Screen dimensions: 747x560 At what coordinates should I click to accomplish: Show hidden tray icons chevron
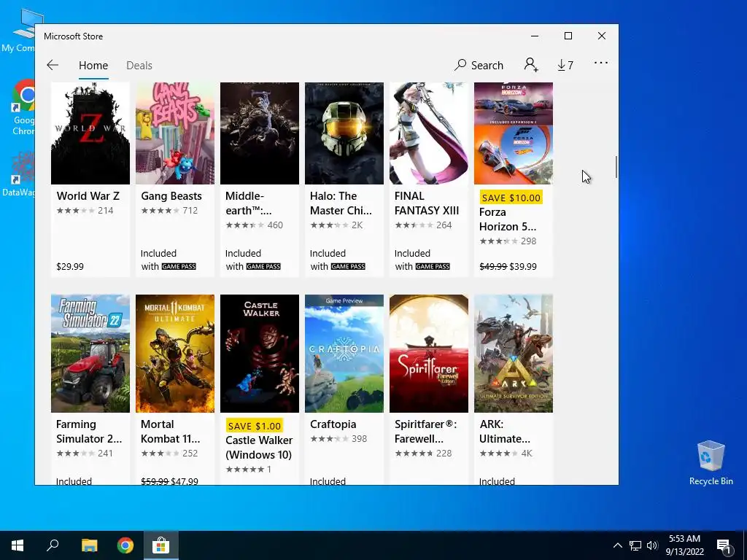click(x=617, y=545)
